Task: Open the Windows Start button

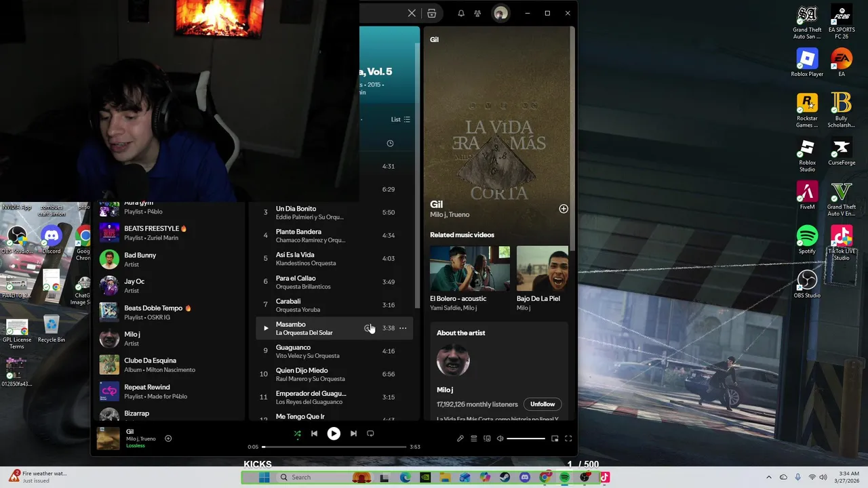Action: 264,477
